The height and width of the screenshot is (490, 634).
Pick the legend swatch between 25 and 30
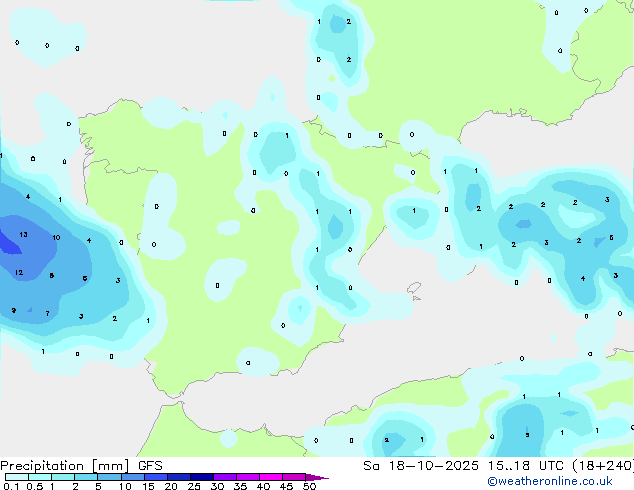click(x=202, y=477)
